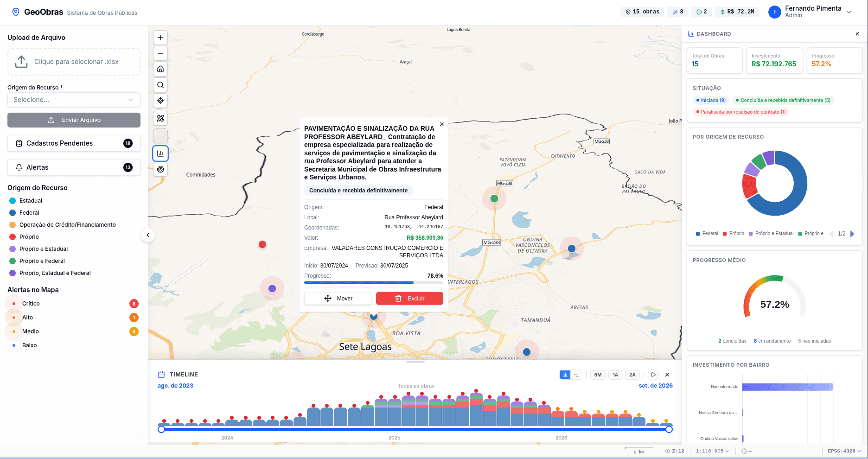Click the trash Excluir button

tap(409, 299)
